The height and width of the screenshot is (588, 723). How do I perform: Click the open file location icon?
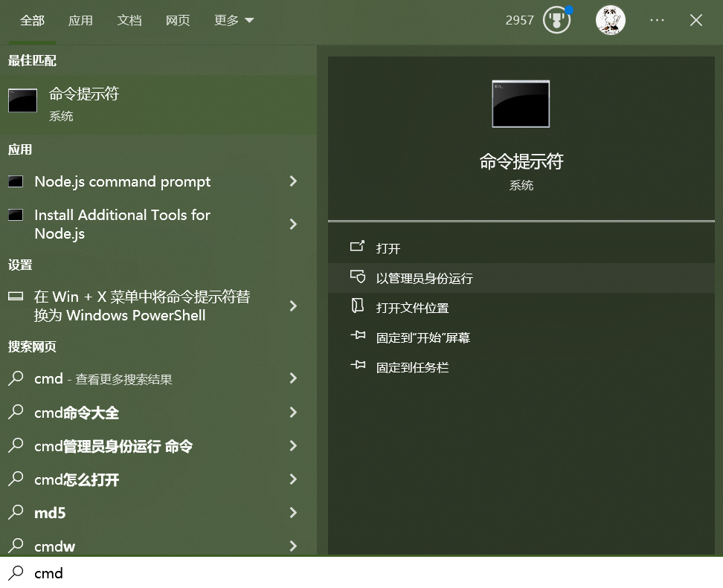click(x=357, y=306)
